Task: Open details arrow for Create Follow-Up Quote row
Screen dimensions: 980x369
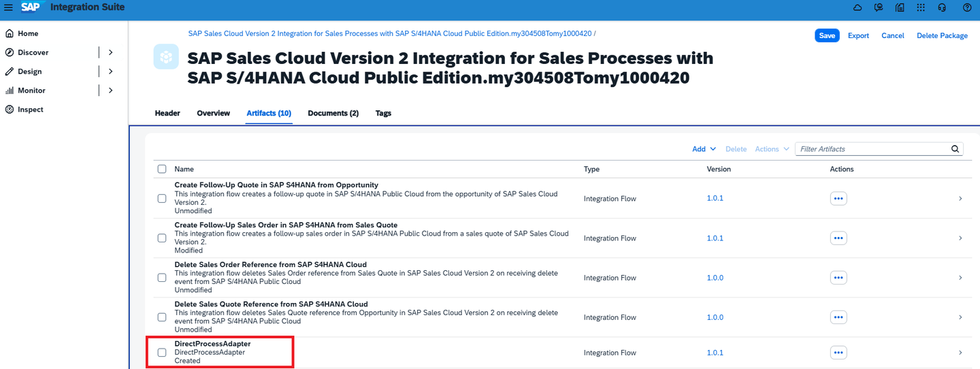Action: click(960, 199)
